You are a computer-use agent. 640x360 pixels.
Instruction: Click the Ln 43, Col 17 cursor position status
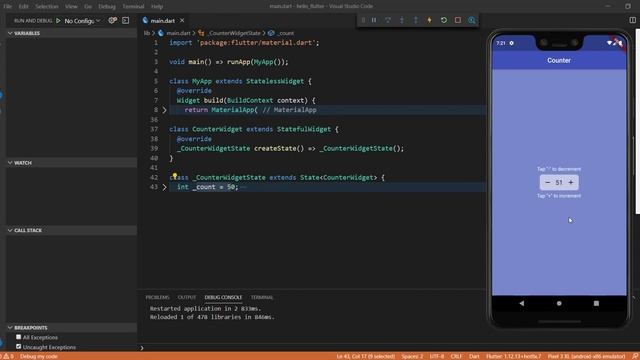[366, 356]
